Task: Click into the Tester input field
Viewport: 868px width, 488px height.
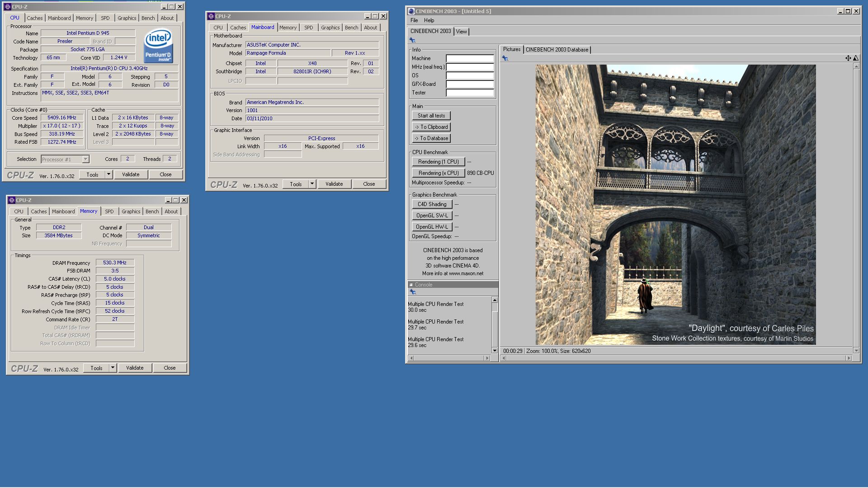Action: (x=470, y=93)
